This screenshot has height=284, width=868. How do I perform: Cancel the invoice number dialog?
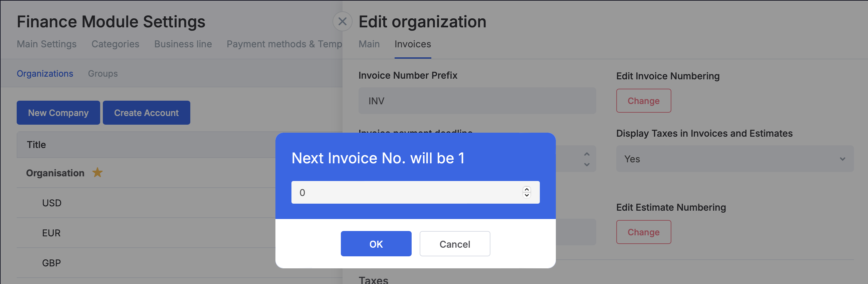click(x=454, y=244)
